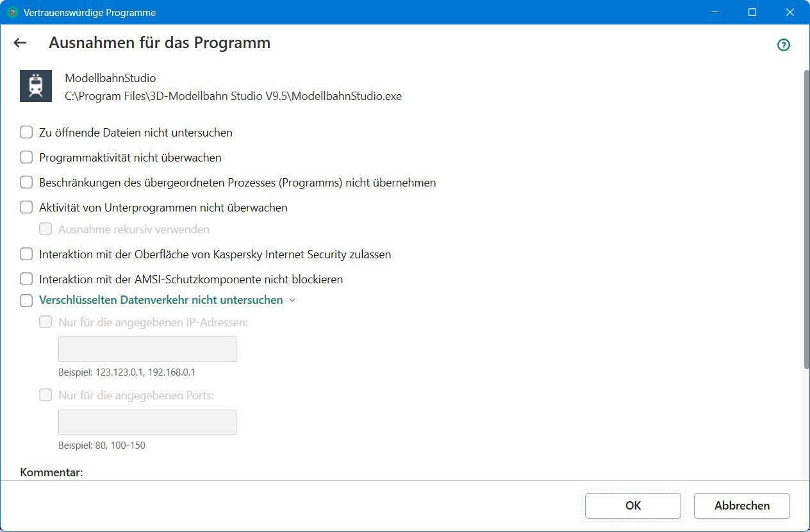Click the Kaspersky shield icon in title bar

12,12
